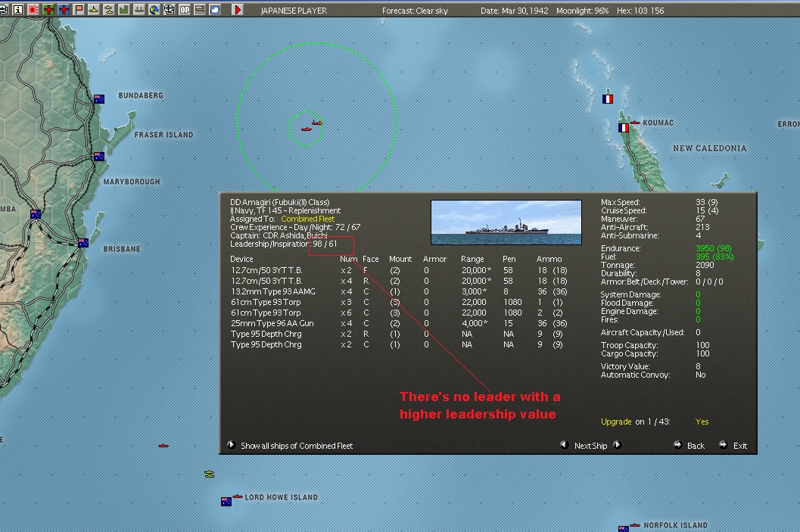The image size is (800, 532).
Task: Select yellow task force icon near Lord Howe
Action: (210, 474)
